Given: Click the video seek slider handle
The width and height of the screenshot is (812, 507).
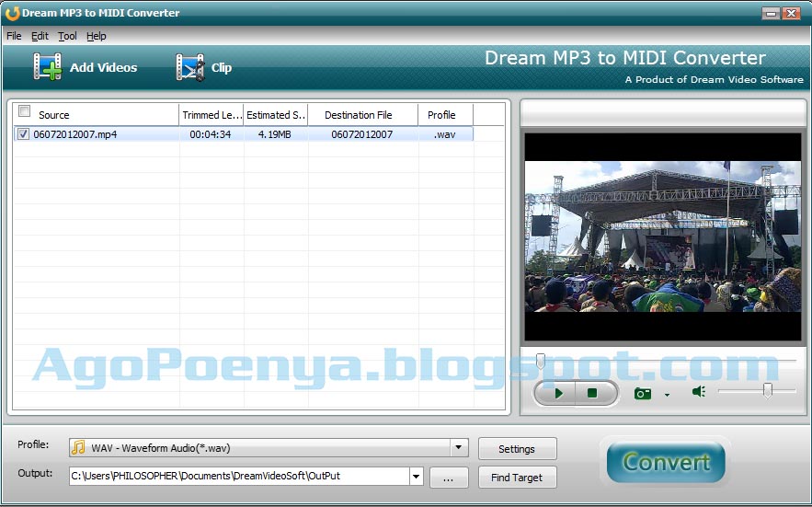Looking at the screenshot, I should 541,361.
